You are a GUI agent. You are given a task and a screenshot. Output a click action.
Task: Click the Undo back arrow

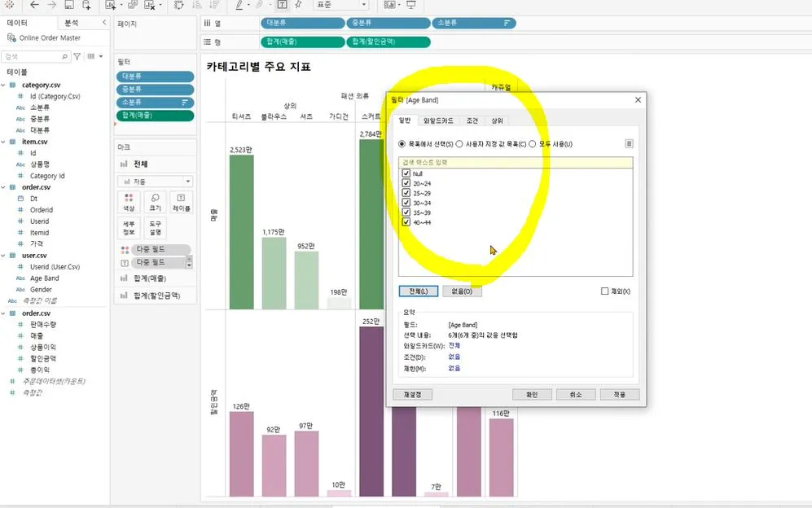pyautogui.click(x=34, y=5)
